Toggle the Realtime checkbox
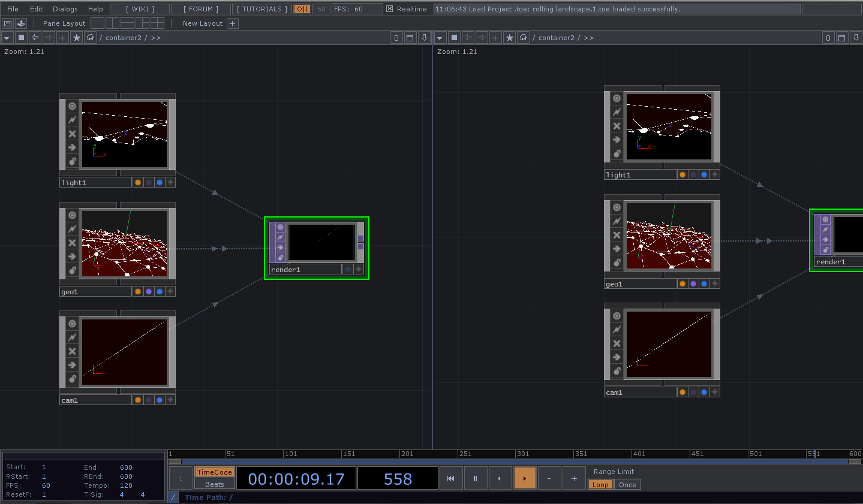863x504 pixels. [x=390, y=9]
